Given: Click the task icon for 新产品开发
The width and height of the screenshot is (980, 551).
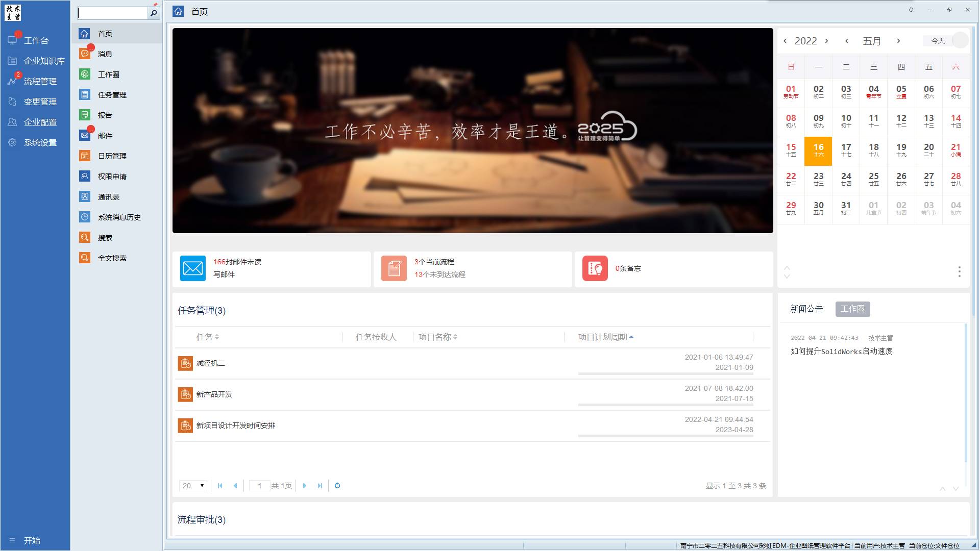Looking at the screenshot, I should tap(185, 394).
